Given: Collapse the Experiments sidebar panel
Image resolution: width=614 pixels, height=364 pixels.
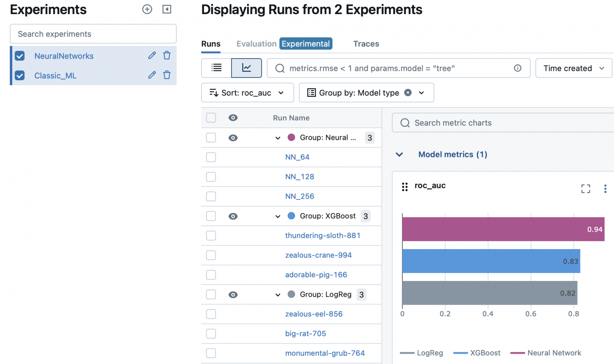Looking at the screenshot, I should pyautogui.click(x=167, y=9).
